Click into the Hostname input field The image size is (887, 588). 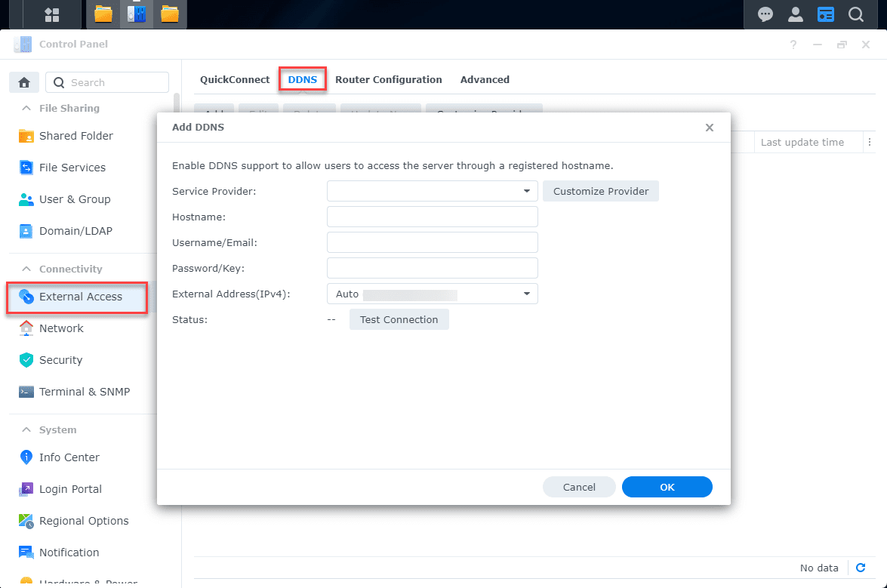(432, 217)
